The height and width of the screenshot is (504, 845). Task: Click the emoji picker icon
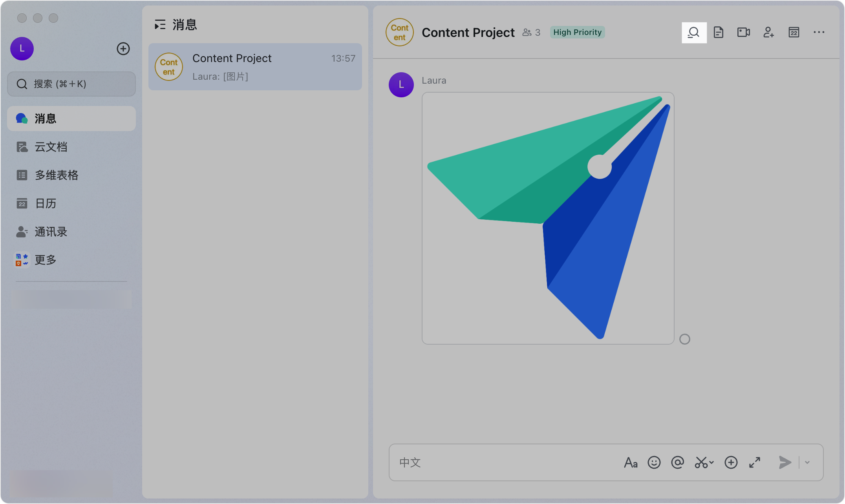click(654, 462)
